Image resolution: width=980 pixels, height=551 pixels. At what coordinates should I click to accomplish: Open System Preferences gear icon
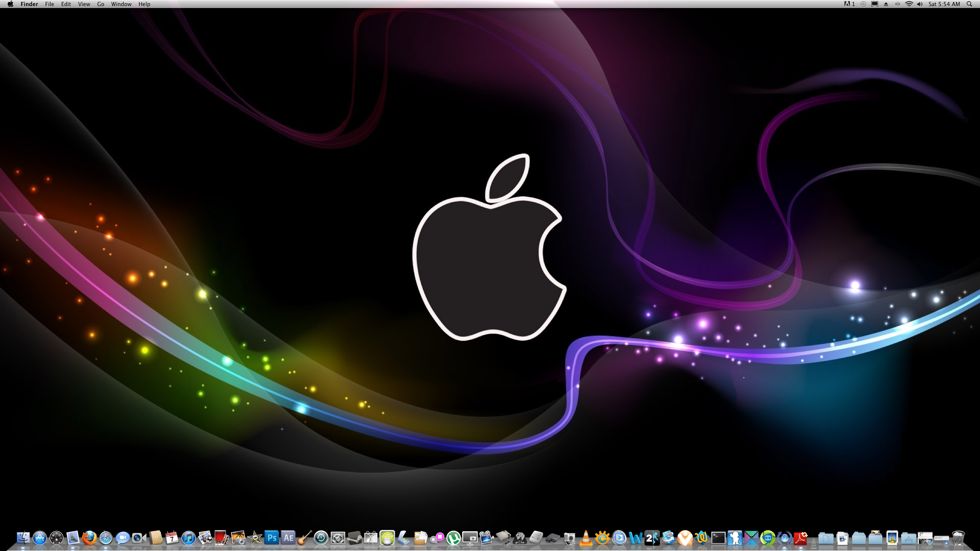338,538
